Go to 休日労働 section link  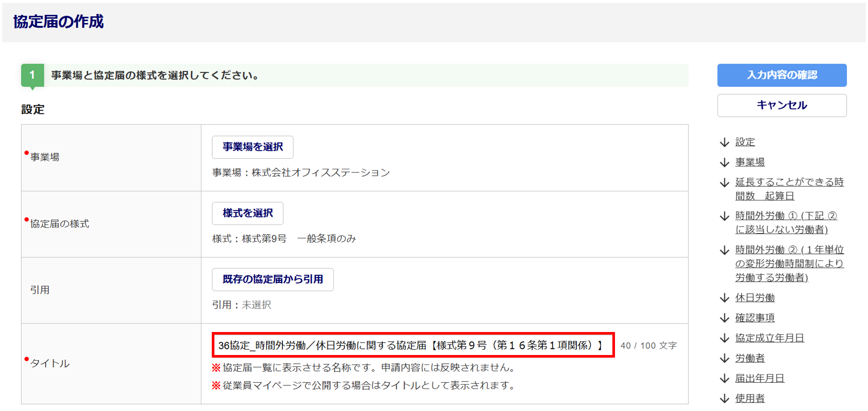[x=755, y=298]
